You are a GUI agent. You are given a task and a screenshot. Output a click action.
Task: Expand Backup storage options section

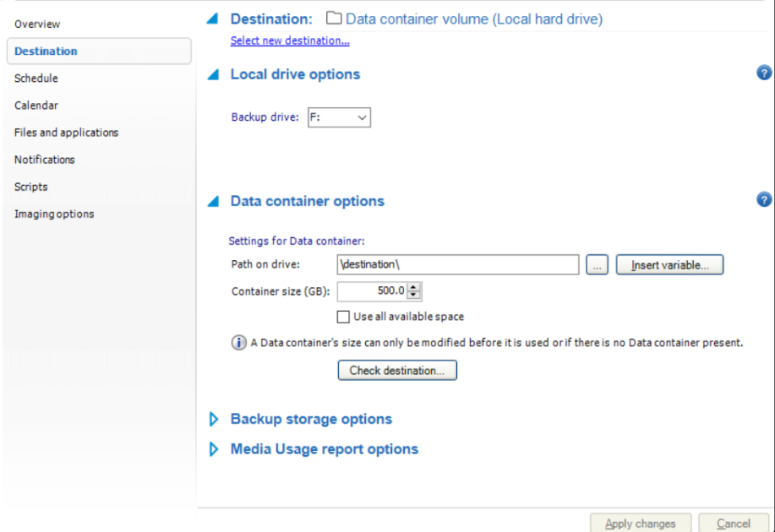[214, 419]
